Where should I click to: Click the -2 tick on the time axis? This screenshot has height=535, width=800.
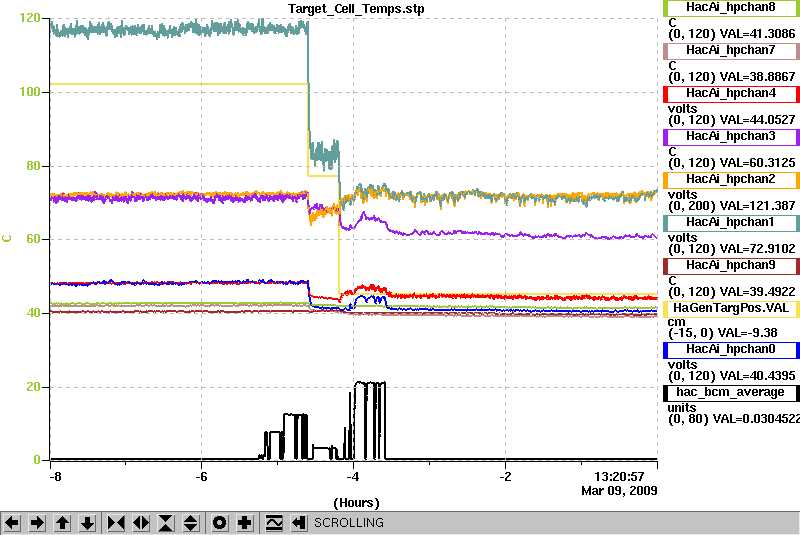point(505,477)
